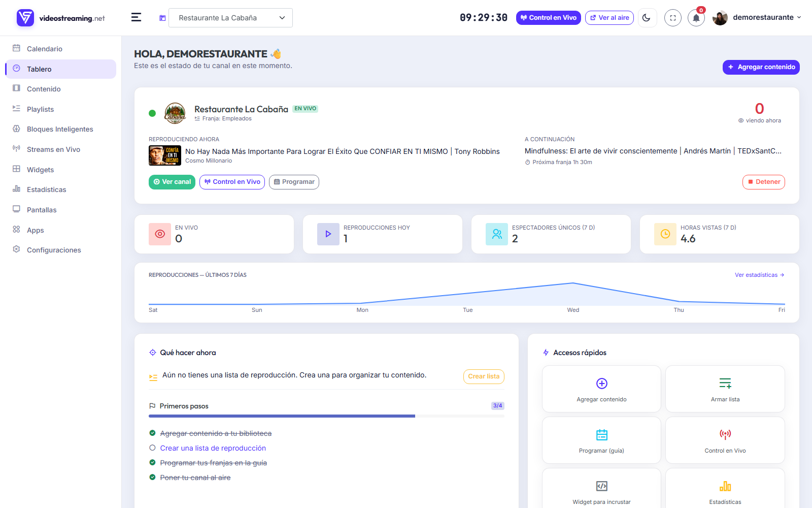The height and width of the screenshot is (508, 812).
Task: Click Control en Vivo in channel card
Action: point(232,182)
